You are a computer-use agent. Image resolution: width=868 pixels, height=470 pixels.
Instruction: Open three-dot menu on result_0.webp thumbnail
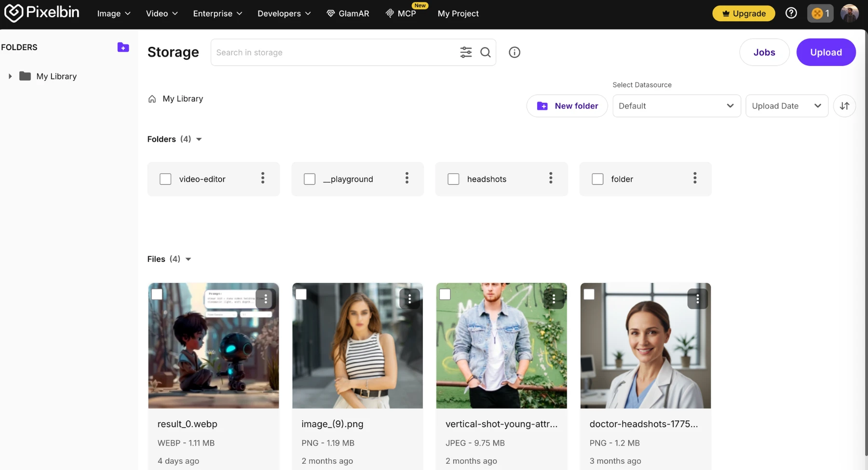pos(266,299)
